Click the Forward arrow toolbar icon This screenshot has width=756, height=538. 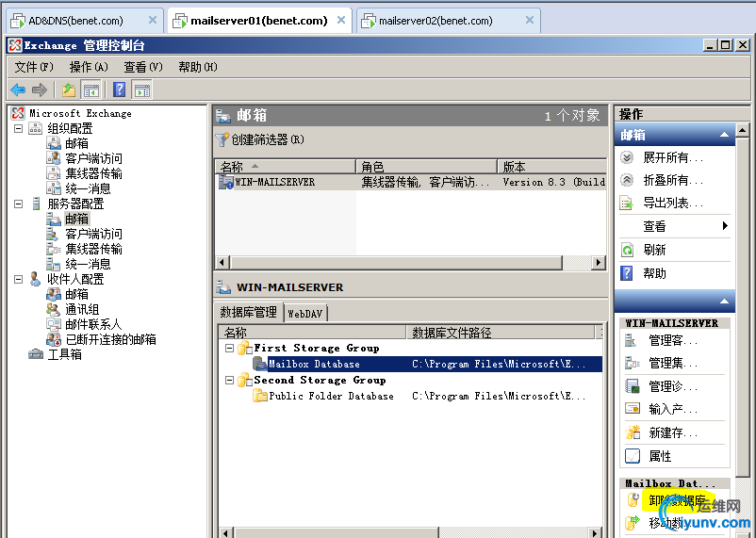39,90
